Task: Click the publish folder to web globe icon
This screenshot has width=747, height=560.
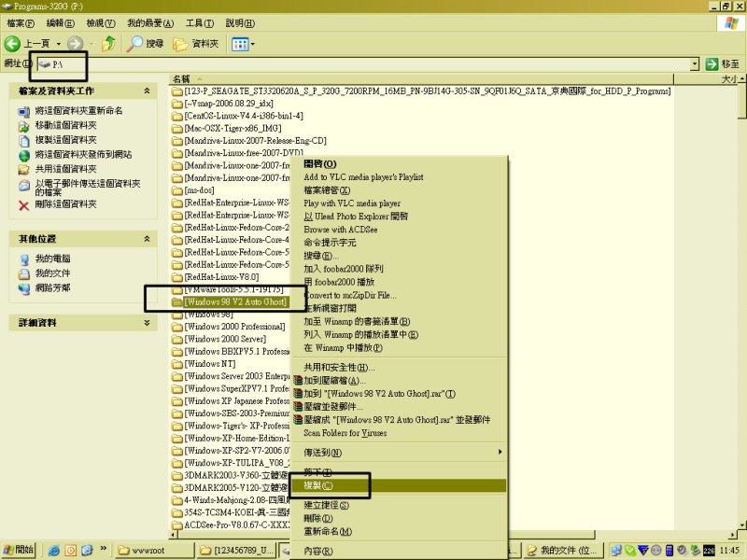Action: (x=24, y=155)
